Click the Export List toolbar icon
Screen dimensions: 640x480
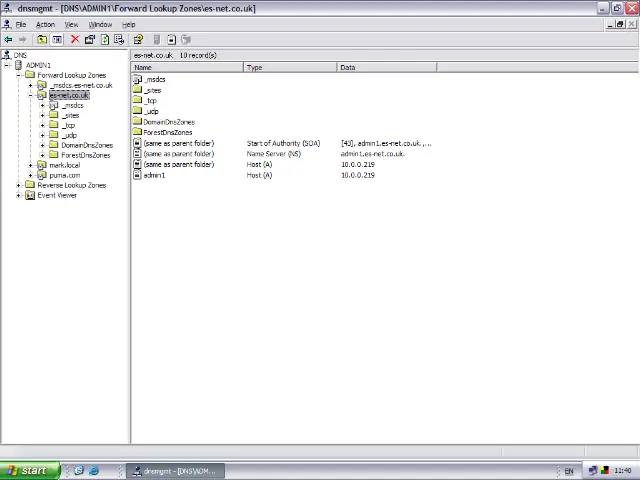119,40
